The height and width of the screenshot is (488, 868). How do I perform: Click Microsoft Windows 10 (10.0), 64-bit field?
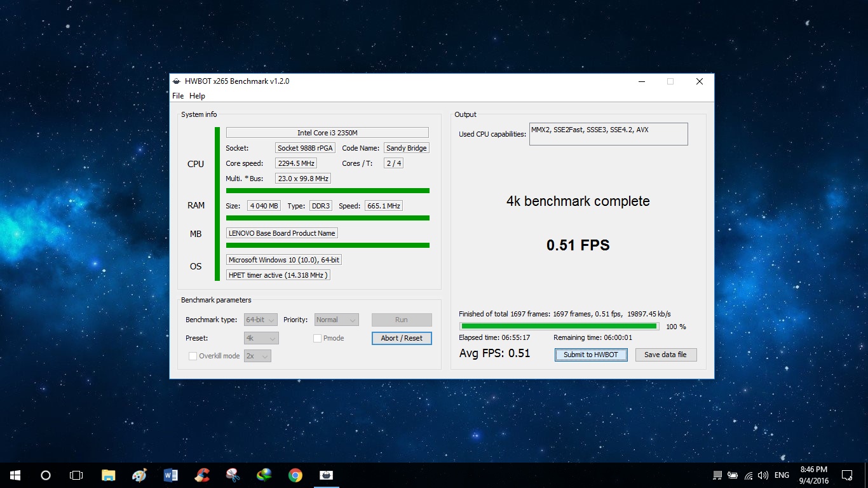(285, 260)
